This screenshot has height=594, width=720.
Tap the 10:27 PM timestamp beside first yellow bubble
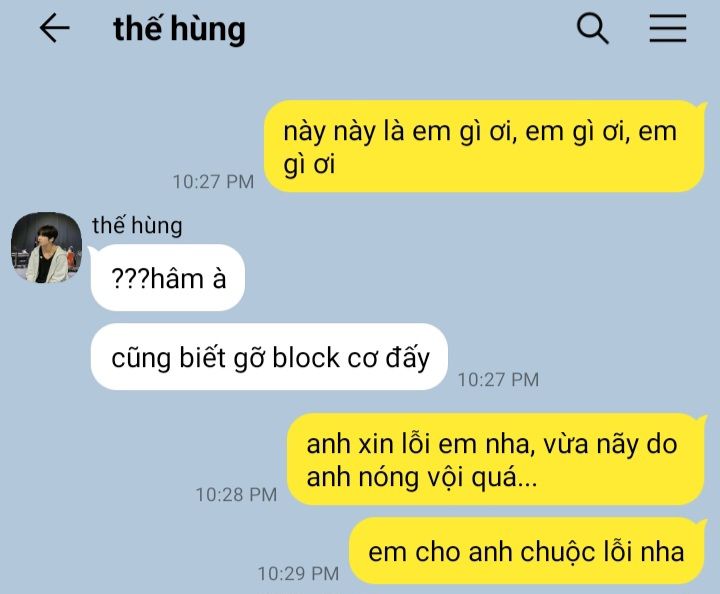click(213, 182)
